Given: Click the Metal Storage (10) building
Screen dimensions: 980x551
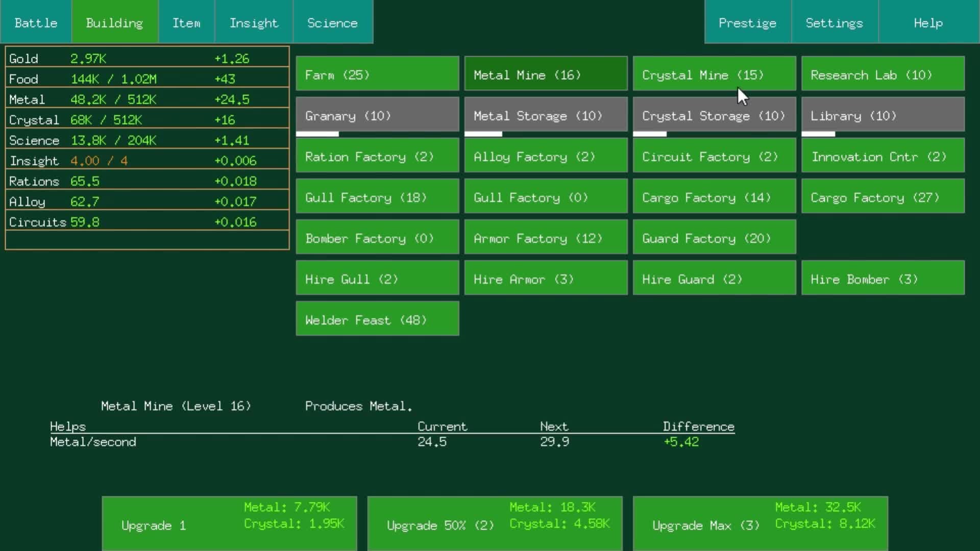Looking at the screenshot, I should 546,115.
